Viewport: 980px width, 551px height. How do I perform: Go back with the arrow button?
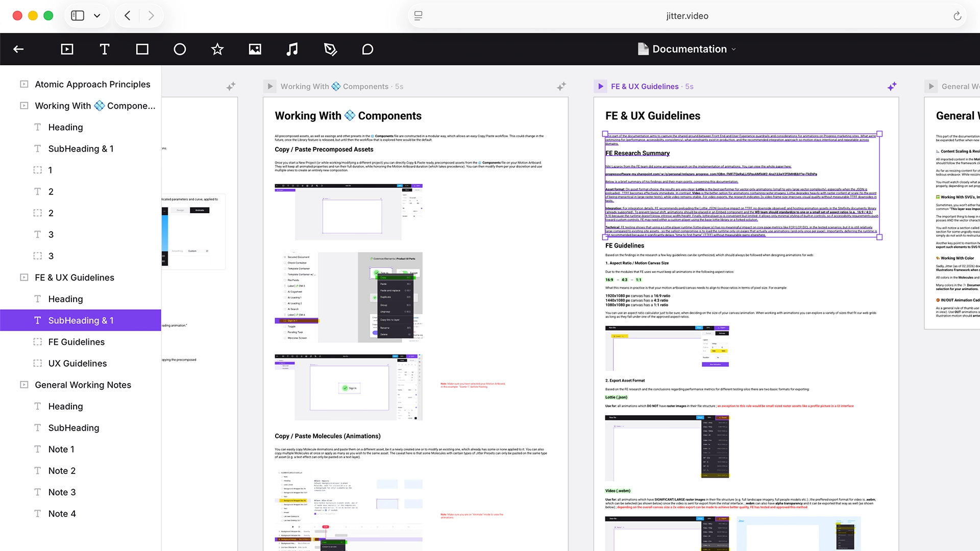coord(18,49)
